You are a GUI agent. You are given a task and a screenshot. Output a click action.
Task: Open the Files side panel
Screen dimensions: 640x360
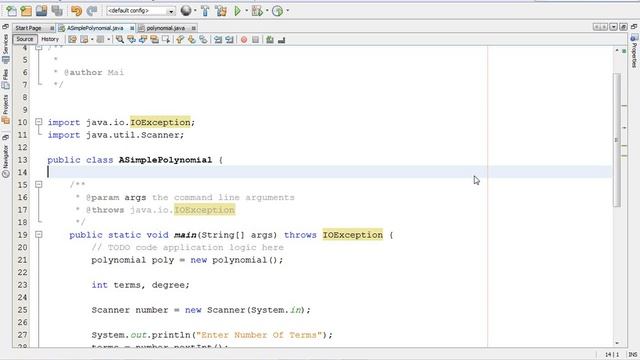tap(5, 80)
